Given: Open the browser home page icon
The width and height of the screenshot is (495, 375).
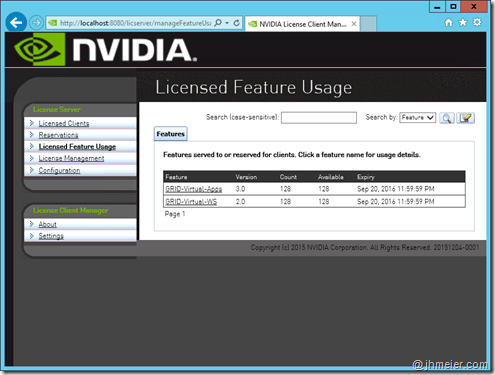Looking at the screenshot, I should pos(449,22).
